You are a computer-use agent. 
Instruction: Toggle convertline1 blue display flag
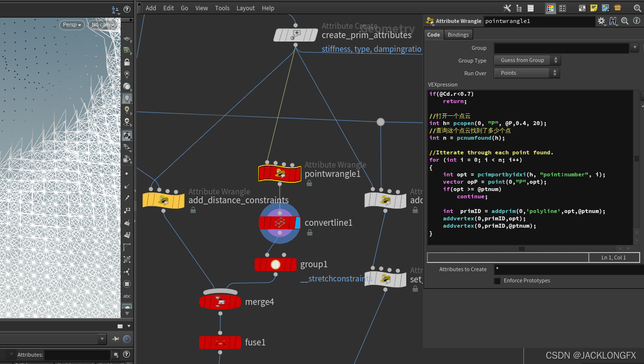pyautogui.click(x=298, y=223)
